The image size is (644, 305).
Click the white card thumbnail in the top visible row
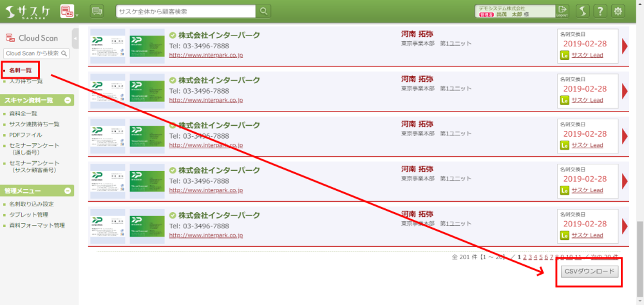[x=108, y=46]
